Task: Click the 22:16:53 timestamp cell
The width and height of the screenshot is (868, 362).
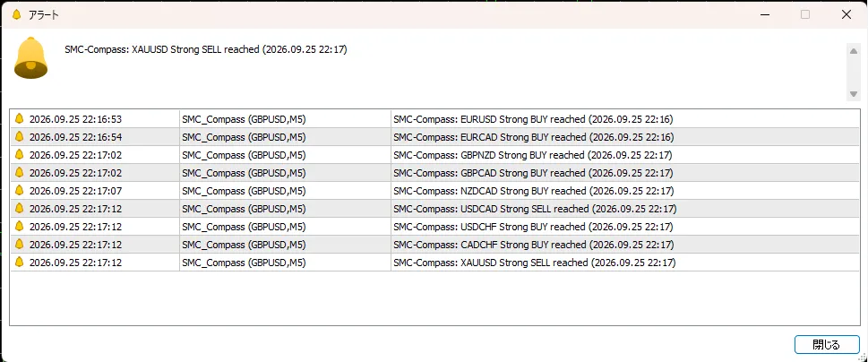Action: tap(75, 119)
